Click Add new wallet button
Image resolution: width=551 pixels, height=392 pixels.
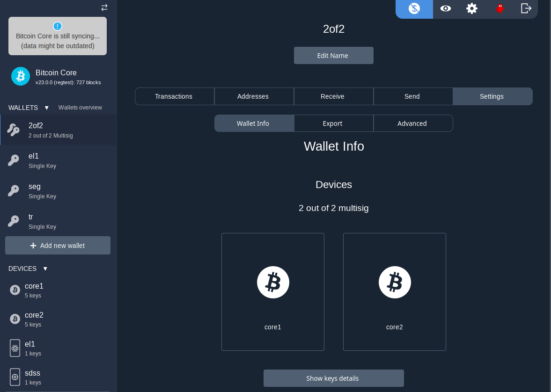click(x=58, y=246)
